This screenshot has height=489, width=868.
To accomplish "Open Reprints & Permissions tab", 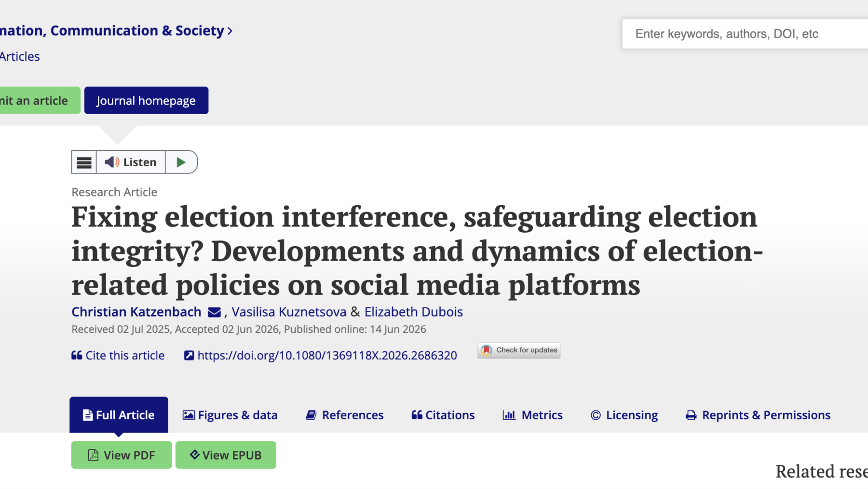I will (758, 415).
